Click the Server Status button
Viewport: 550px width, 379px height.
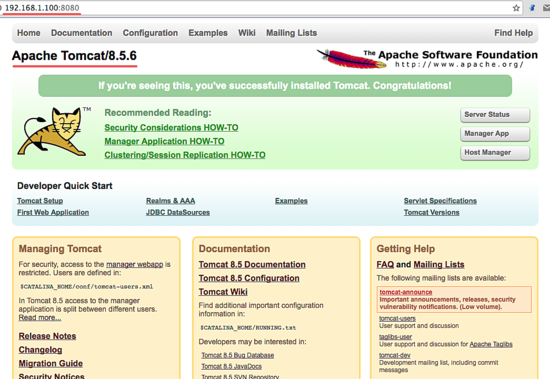coord(495,115)
